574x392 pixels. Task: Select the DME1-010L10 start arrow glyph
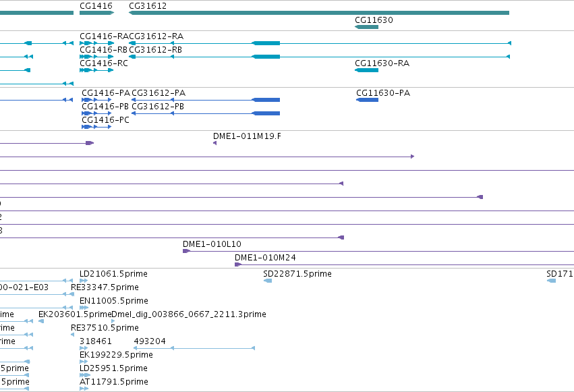(186, 251)
